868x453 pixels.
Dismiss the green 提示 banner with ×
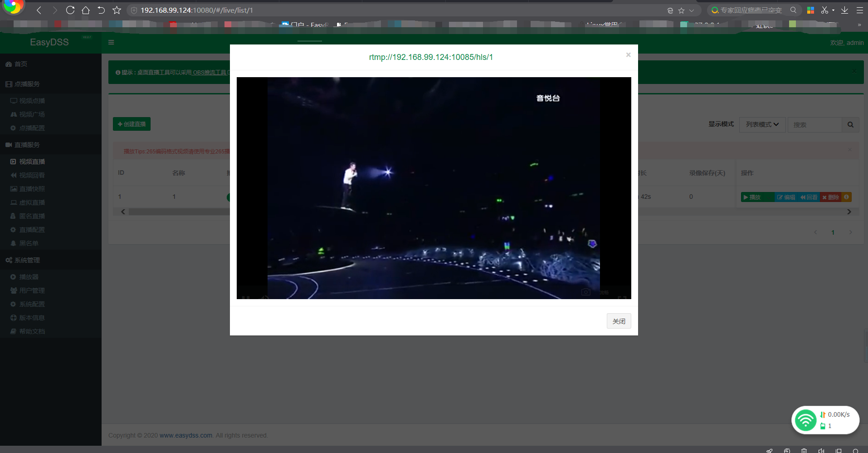coord(854,71)
